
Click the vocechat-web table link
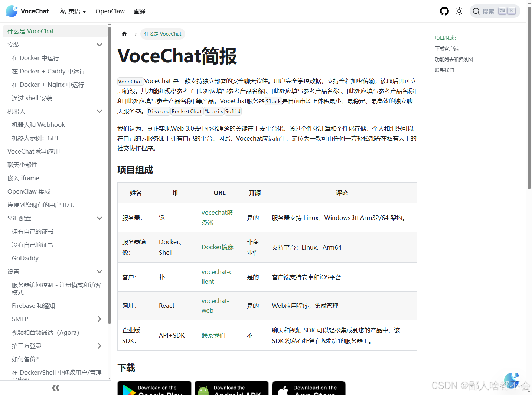click(215, 306)
